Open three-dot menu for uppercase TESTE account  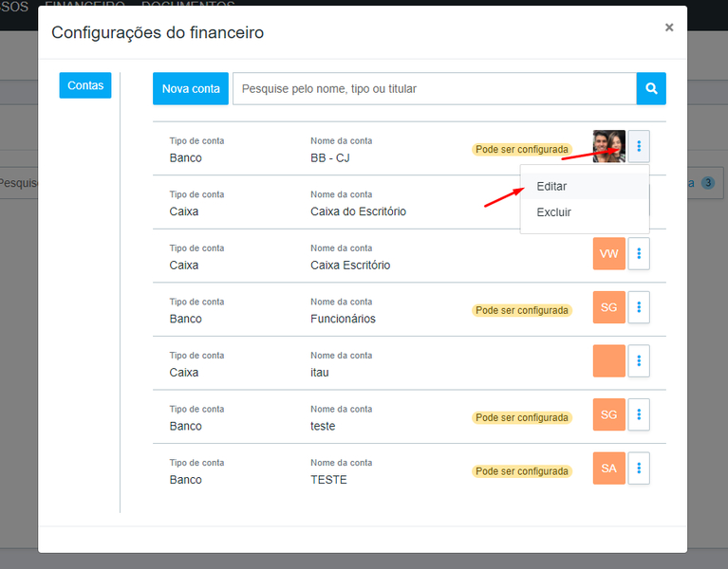[x=639, y=468]
